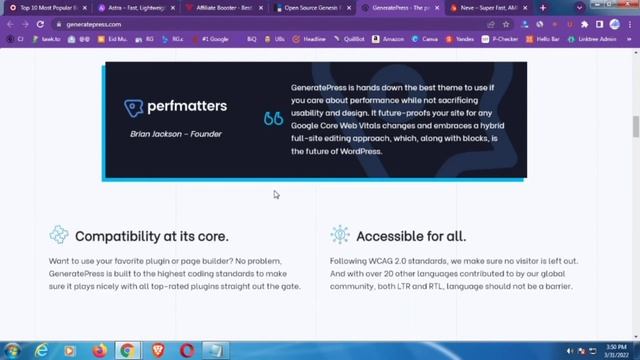Switch to the Top 10 Most Popular tab
The width and height of the screenshot is (640, 360).
point(48,8)
